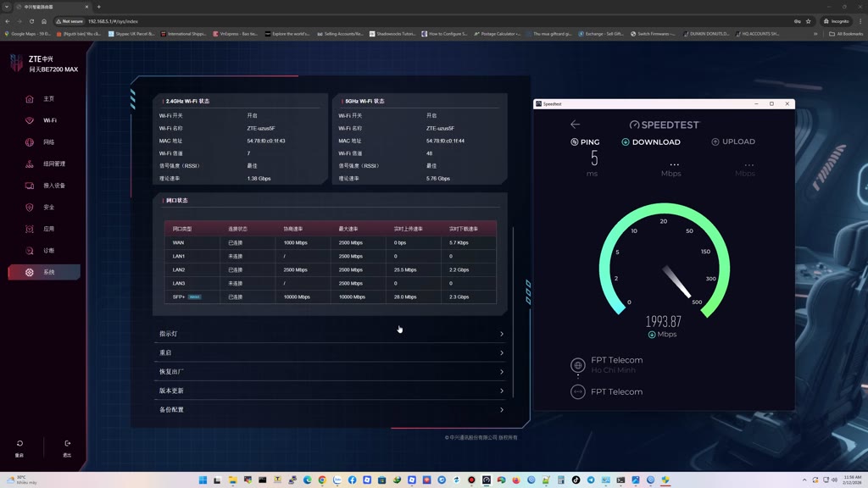The width and height of the screenshot is (868, 488).
Task: Expand the 备份配置 backup config row
Action: coord(330,409)
